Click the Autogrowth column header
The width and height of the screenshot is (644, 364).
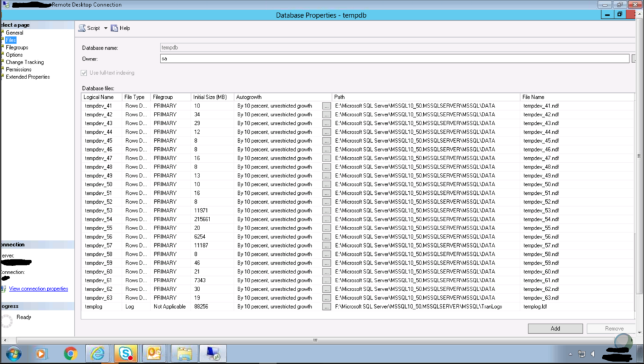coord(282,97)
